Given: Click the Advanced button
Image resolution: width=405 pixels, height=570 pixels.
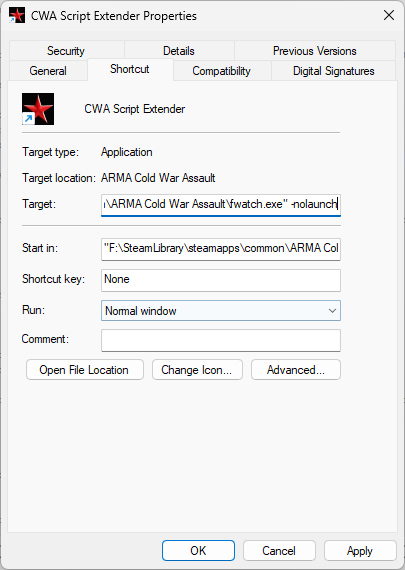Looking at the screenshot, I should pyautogui.click(x=296, y=370).
